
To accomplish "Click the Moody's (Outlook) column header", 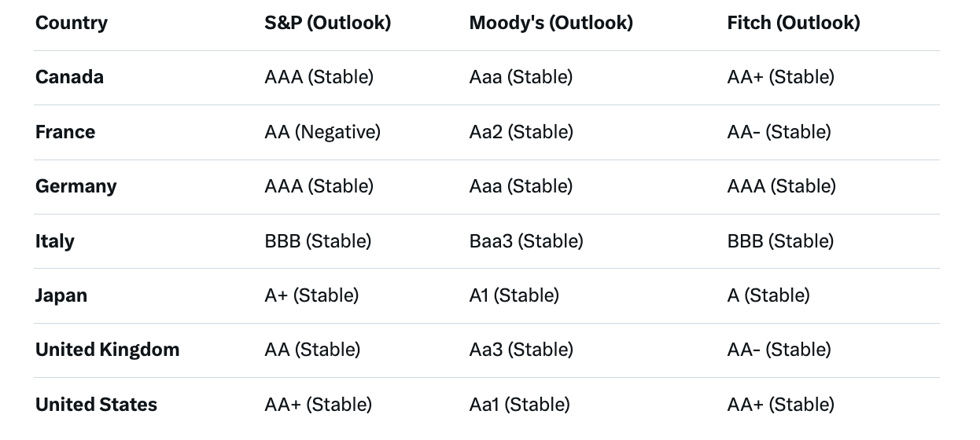I will tap(551, 23).
